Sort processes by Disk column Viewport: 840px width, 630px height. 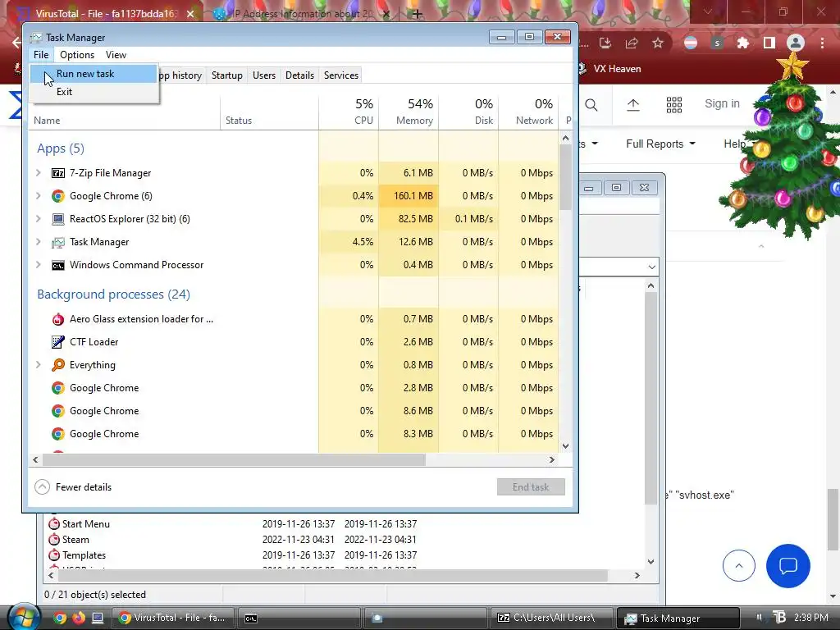468,112
